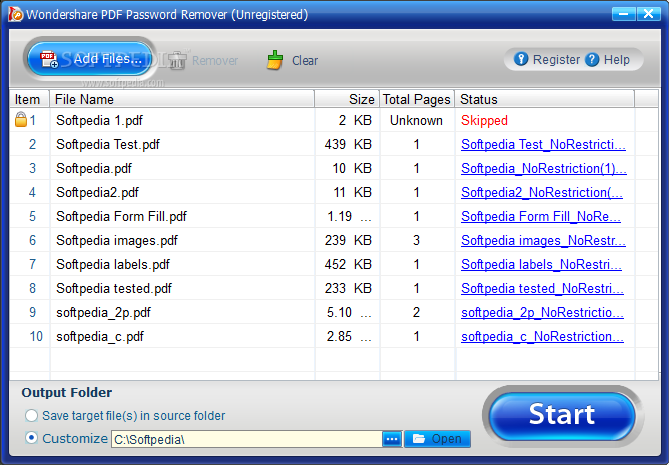Open Softpedia tested_NoRestri... link
The width and height of the screenshot is (669, 465).
point(542,288)
